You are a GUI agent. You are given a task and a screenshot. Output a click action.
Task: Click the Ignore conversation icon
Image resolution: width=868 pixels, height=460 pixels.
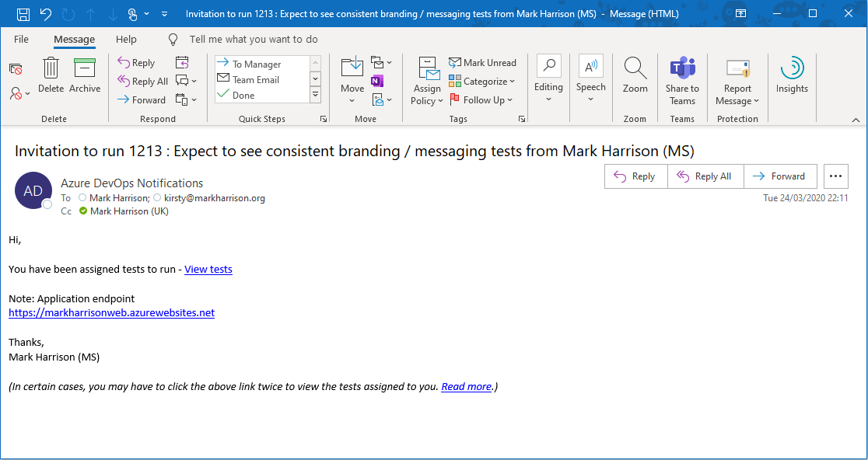tap(16, 69)
